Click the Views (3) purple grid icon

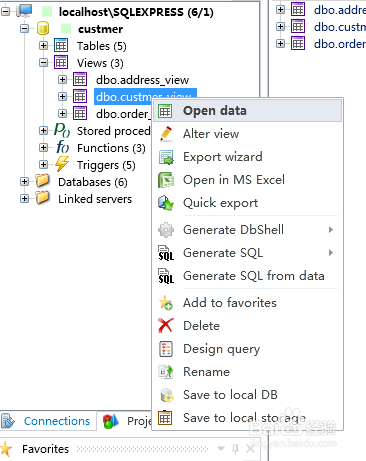click(61, 62)
